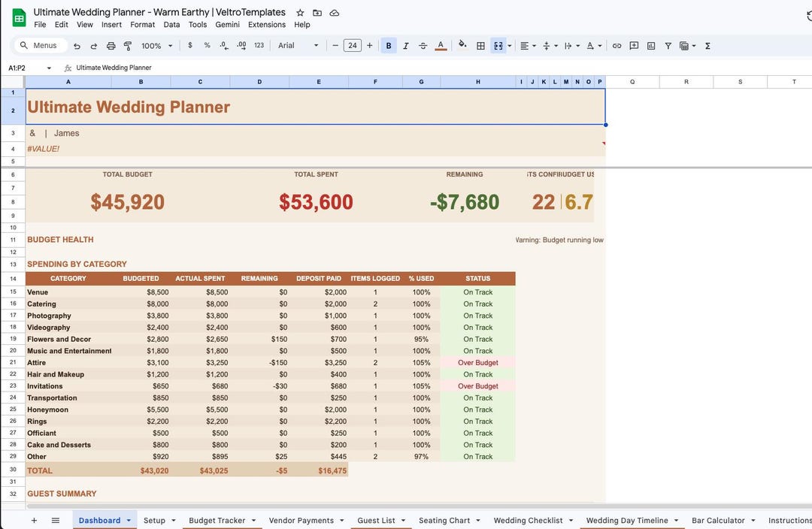Click the Add sheet plus button
The width and height of the screenshot is (812, 529).
[x=34, y=520]
